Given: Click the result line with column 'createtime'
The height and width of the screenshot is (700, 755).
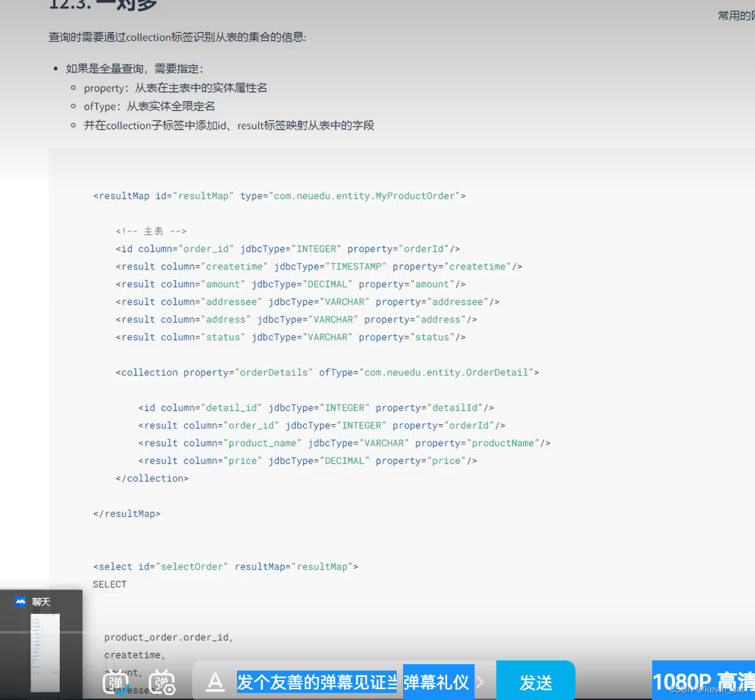Looking at the screenshot, I should [x=319, y=267].
